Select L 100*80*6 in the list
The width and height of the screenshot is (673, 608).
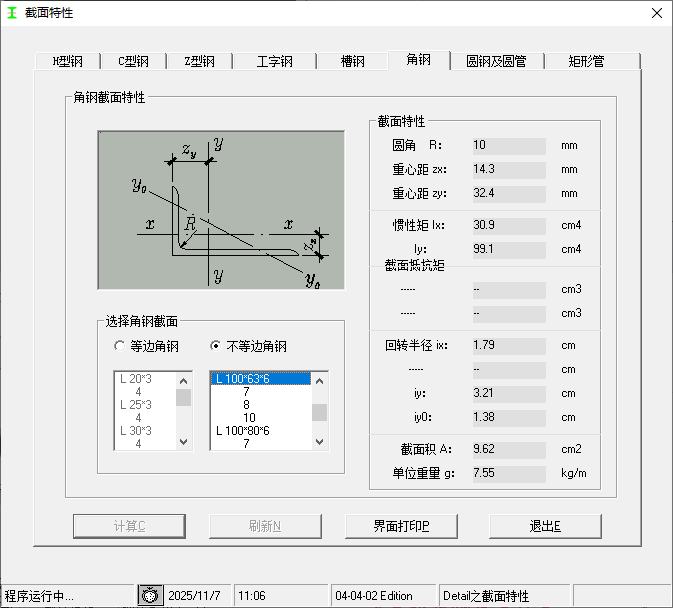click(x=261, y=430)
